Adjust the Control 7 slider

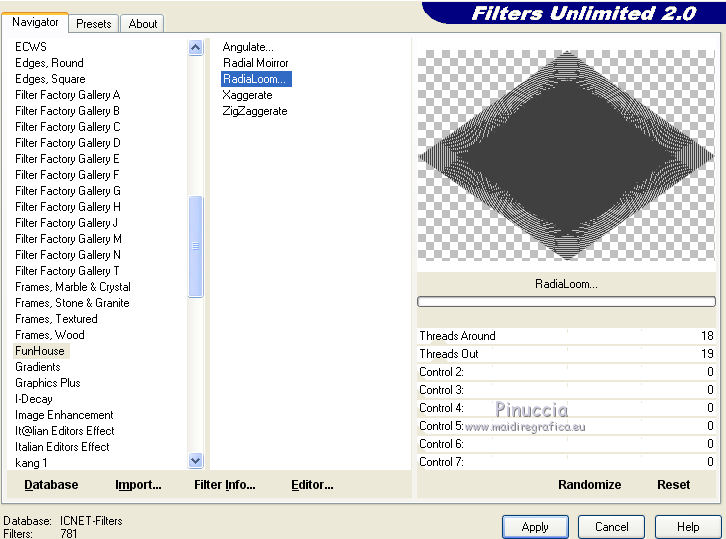coord(566,462)
